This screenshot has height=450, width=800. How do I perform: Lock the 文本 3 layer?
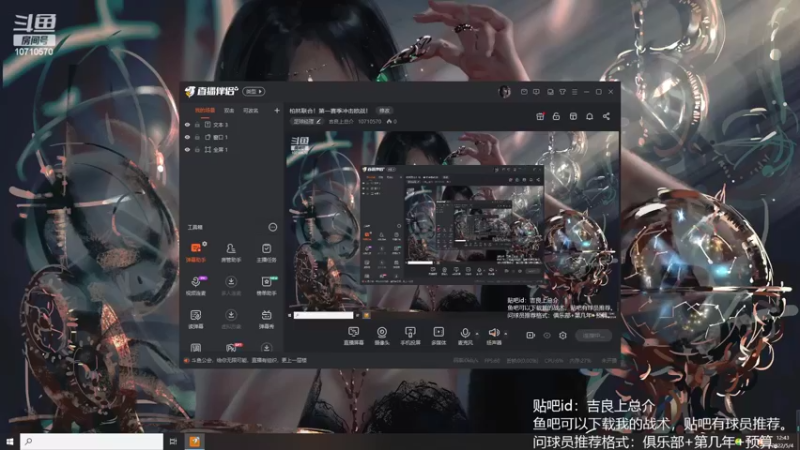197,124
